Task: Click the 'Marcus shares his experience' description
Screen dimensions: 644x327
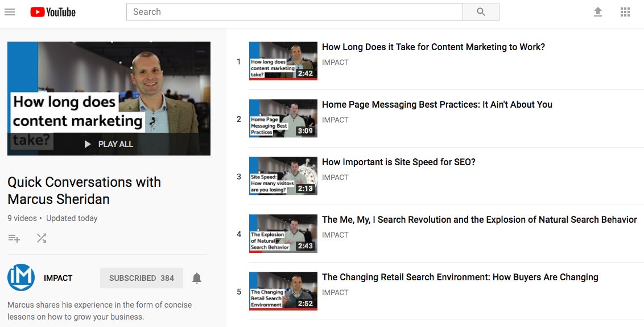Action: 100,311
